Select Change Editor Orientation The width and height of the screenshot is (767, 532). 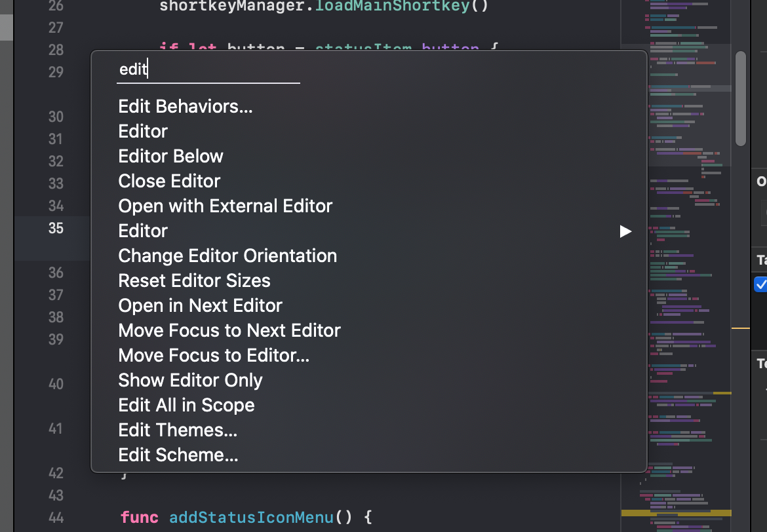[x=227, y=256]
